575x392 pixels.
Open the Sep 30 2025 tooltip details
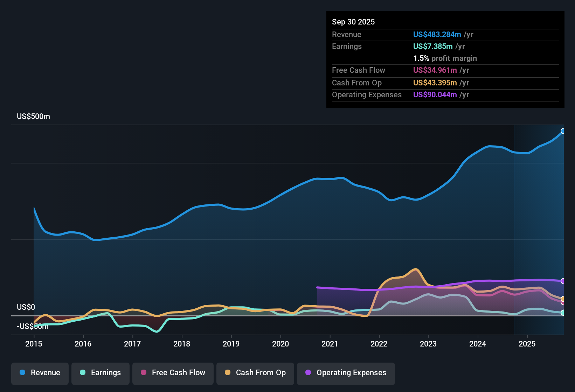(353, 22)
